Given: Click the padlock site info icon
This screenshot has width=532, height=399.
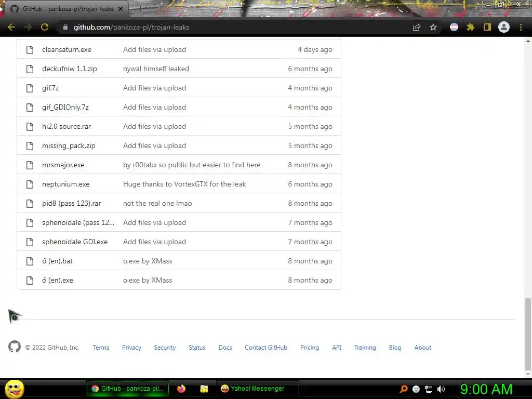Looking at the screenshot, I should [65, 27].
